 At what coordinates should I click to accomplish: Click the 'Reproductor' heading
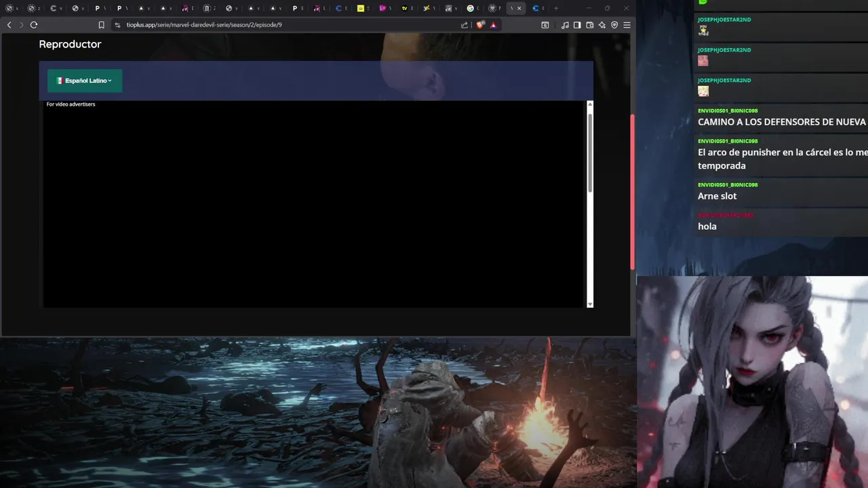pos(70,44)
